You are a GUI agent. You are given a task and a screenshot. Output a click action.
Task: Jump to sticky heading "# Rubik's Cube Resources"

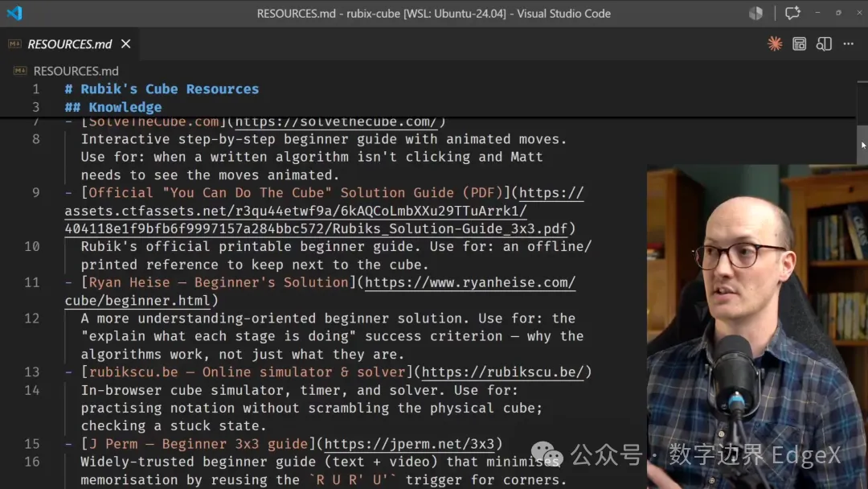[162, 89]
